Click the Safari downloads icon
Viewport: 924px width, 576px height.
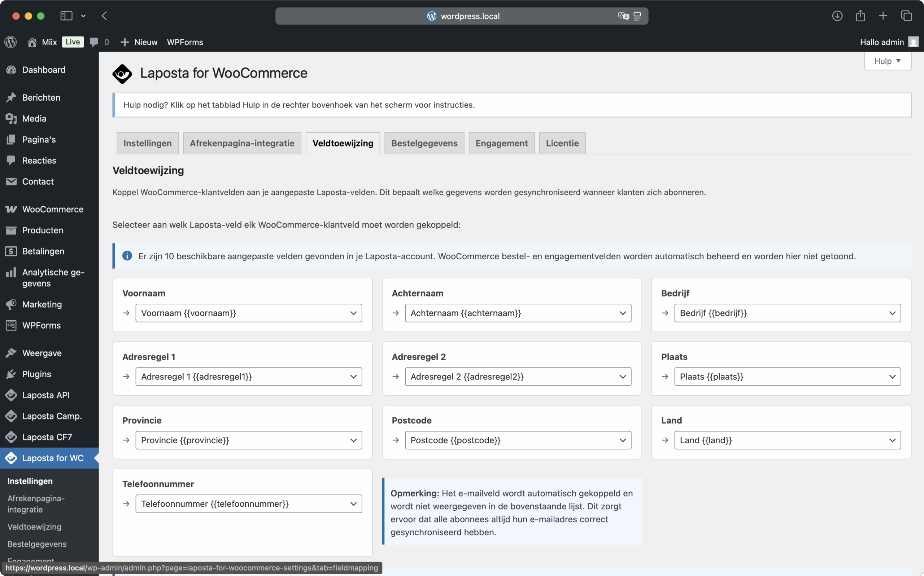[x=837, y=16]
